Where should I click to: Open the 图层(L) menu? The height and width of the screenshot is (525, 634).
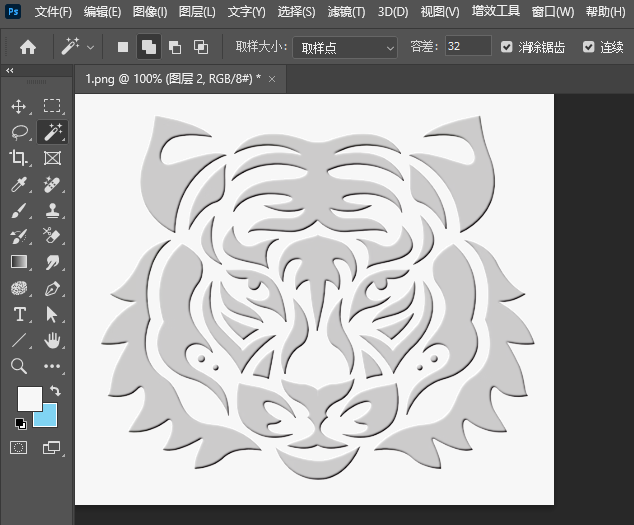click(x=197, y=12)
